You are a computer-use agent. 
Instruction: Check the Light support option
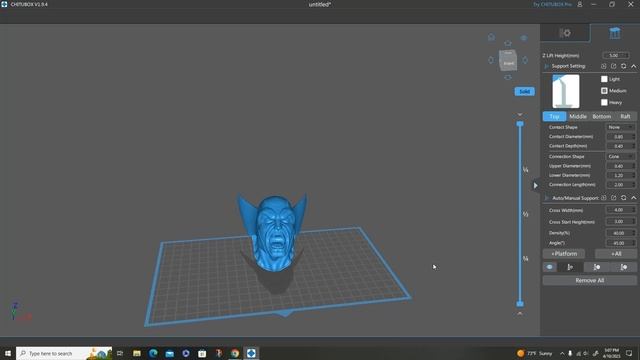(x=604, y=79)
